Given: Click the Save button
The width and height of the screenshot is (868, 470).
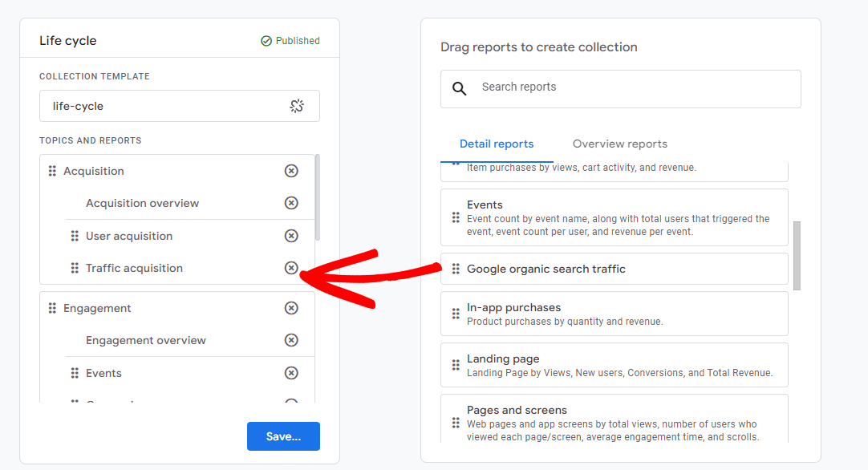Looking at the screenshot, I should [x=283, y=436].
